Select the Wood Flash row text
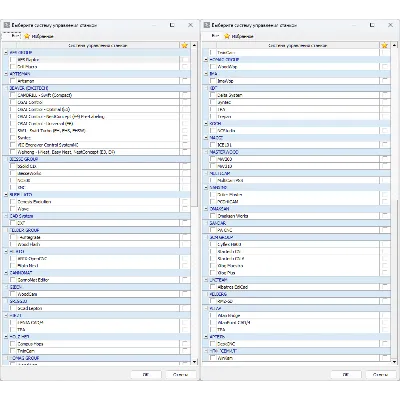 tap(29, 244)
